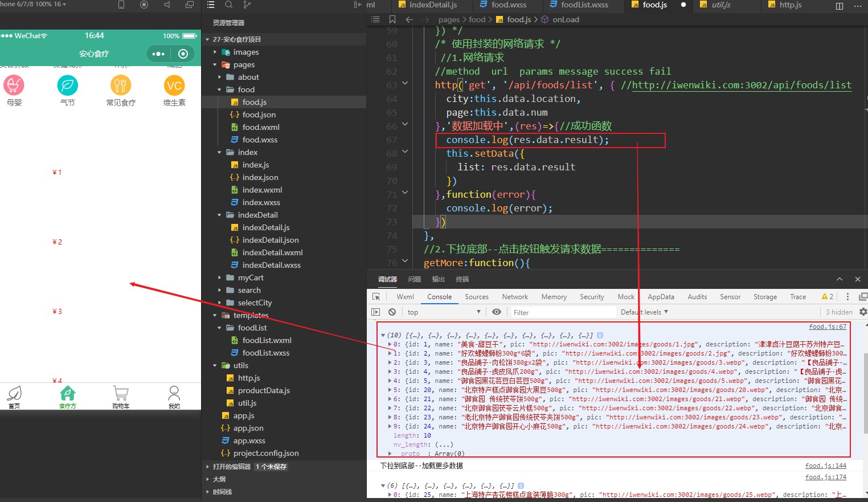Open the 常见食疗 fork and spoon icon

[x=121, y=85]
